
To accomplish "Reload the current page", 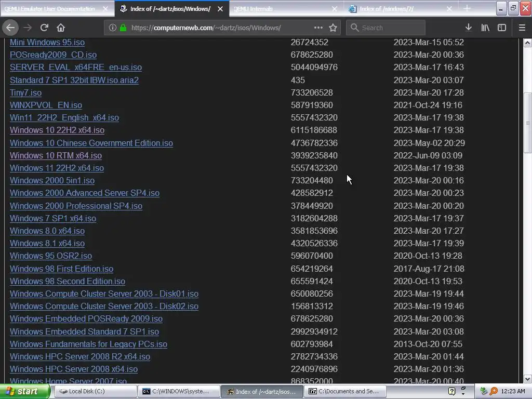I will click(44, 28).
